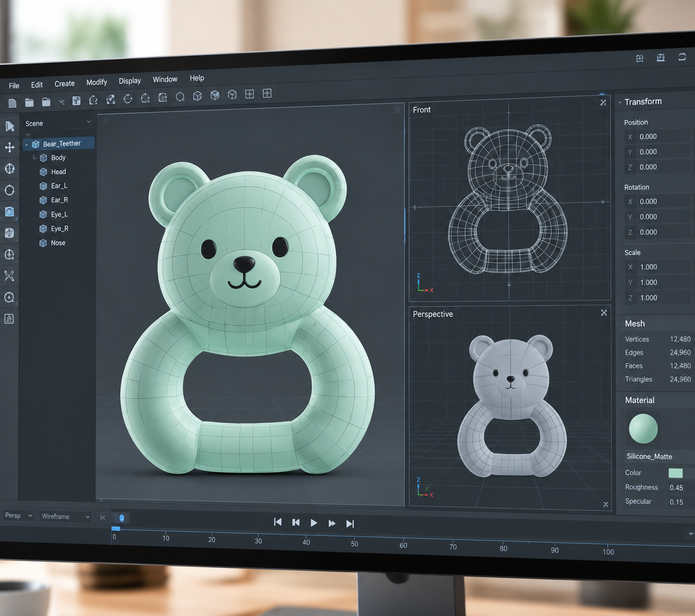
Task: Open the Display menu
Action: [130, 81]
